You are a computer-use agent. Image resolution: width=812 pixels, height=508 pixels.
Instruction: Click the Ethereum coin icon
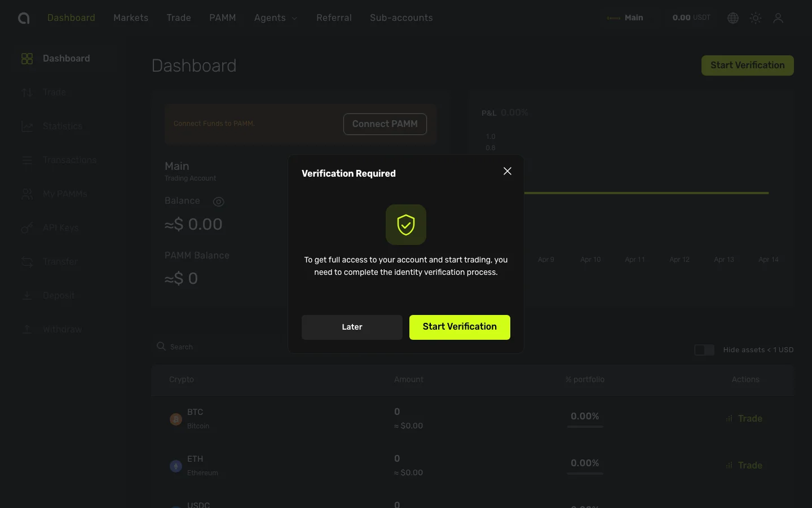(176, 466)
